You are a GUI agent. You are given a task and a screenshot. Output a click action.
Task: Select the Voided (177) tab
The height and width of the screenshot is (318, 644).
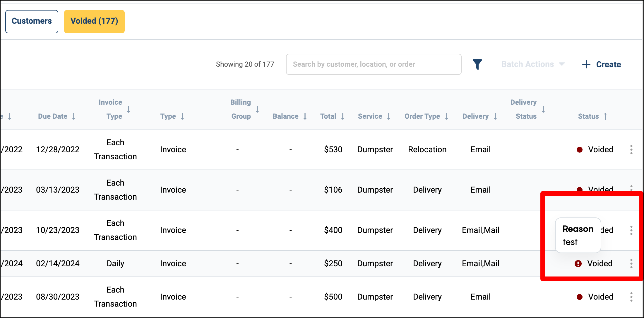(x=94, y=21)
